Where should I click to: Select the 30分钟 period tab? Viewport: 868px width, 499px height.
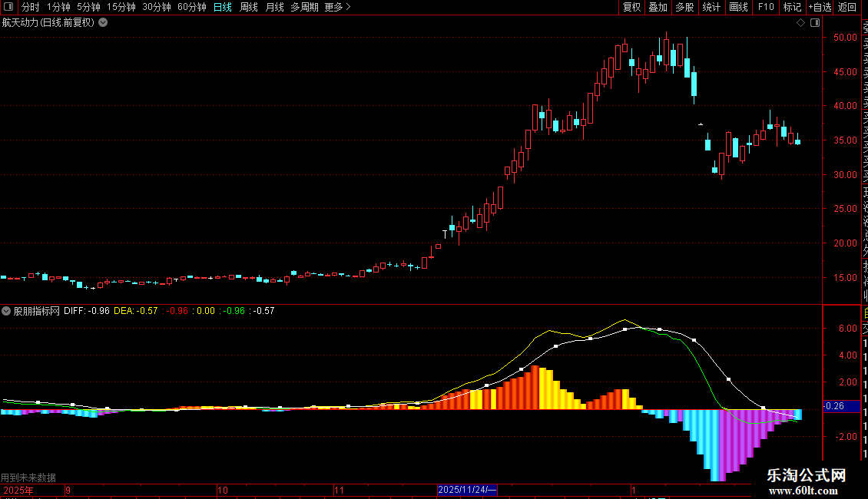(x=156, y=7)
